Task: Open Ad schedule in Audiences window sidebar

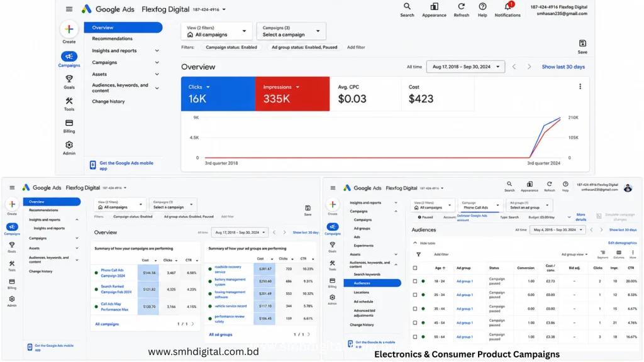Action: tap(363, 301)
